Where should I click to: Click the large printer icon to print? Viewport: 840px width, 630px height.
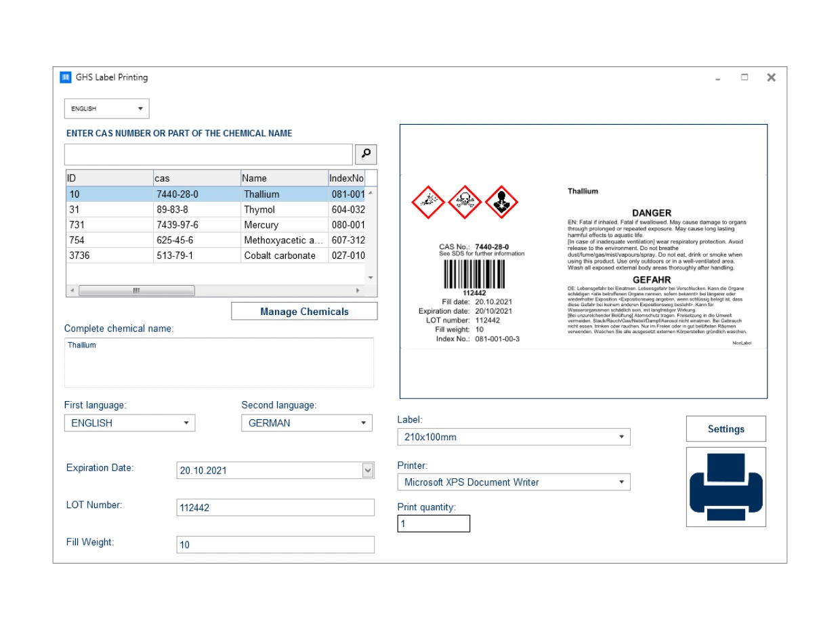726,486
